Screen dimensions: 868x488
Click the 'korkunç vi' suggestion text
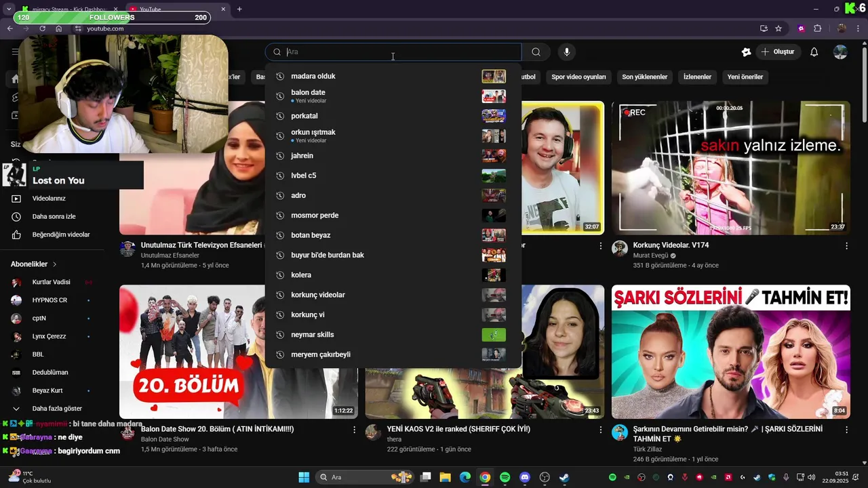click(x=308, y=314)
